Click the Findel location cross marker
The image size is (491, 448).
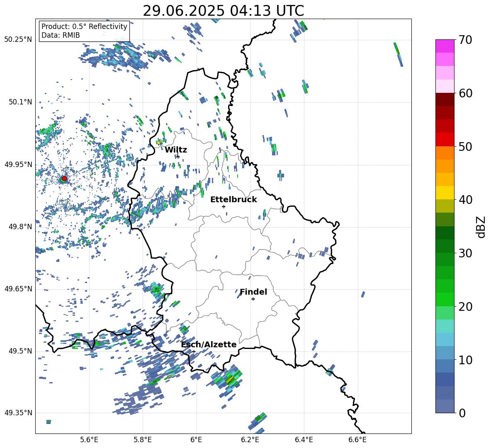click(253, 299)
